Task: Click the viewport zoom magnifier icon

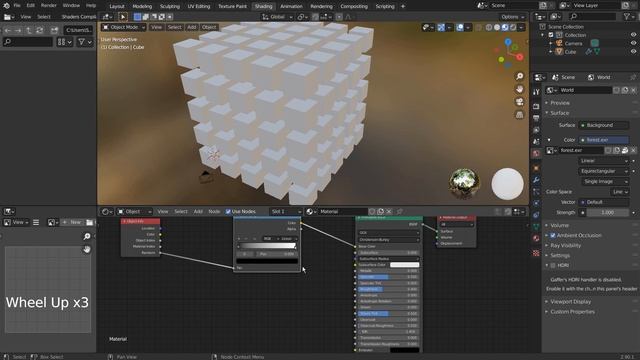Action: pos(519,76)
